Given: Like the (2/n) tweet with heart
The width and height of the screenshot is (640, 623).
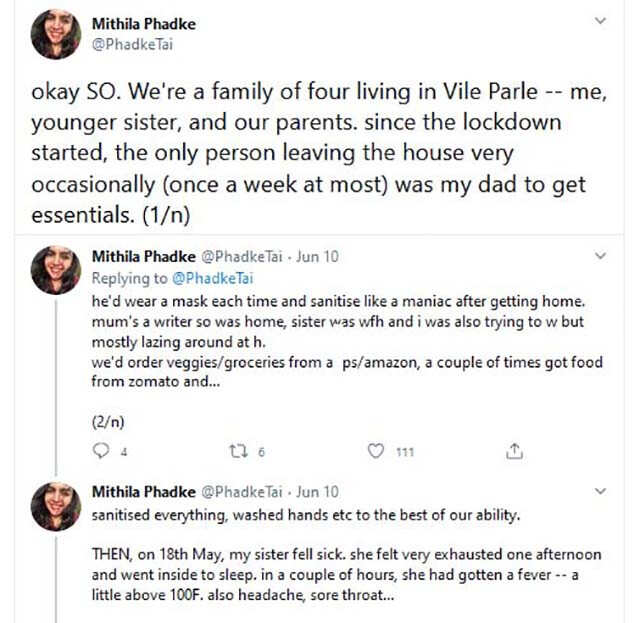Looking at the screenshot, I should (376, 451).
